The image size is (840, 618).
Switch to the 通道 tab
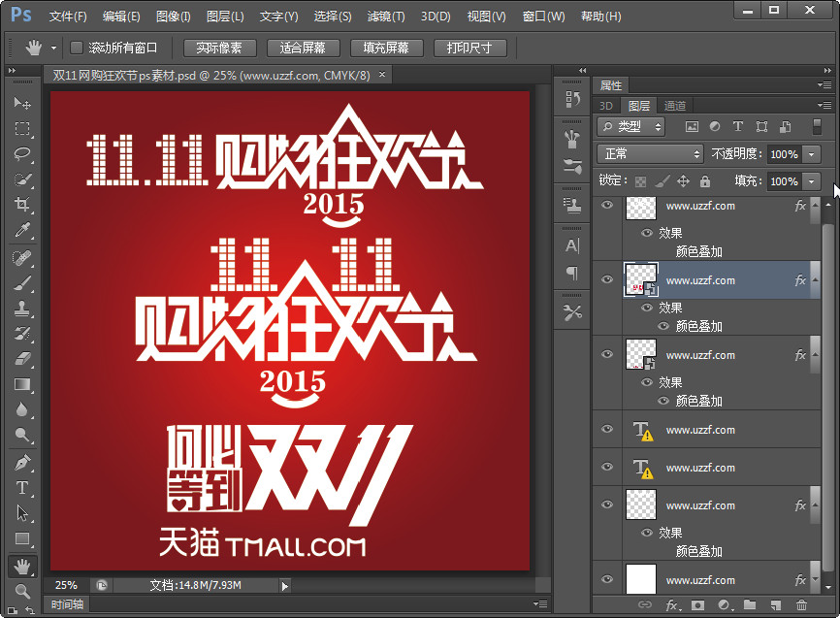(x=674, y=106)
